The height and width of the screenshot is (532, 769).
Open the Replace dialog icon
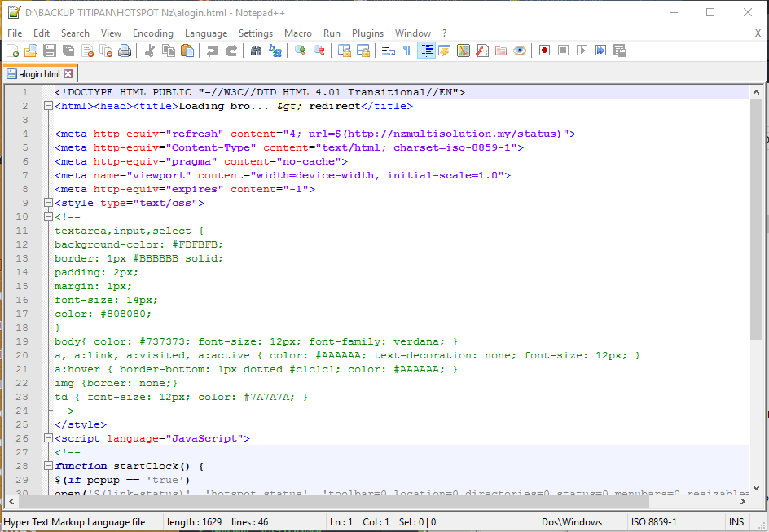[x=275, y=51]
